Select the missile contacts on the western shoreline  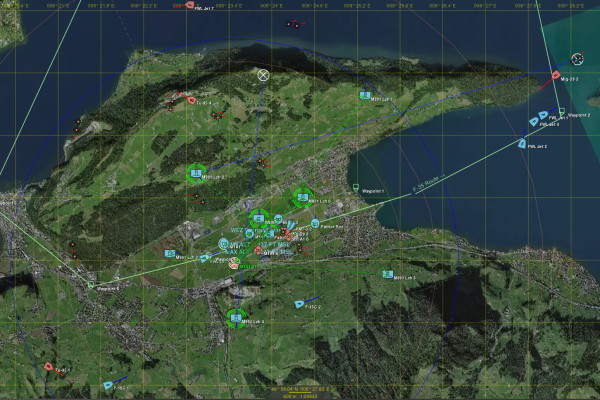(x=78, y=127)
